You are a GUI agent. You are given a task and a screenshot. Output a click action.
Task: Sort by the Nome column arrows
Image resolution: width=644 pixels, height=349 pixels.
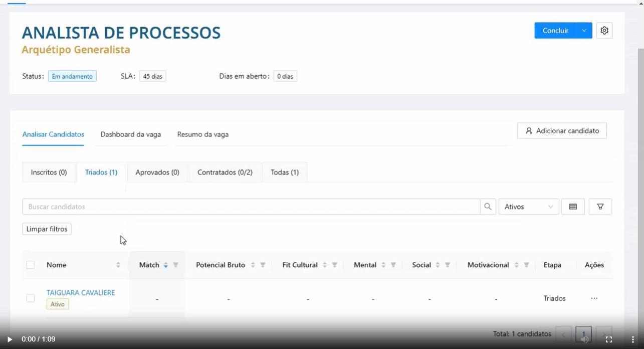tap(118, 265)
